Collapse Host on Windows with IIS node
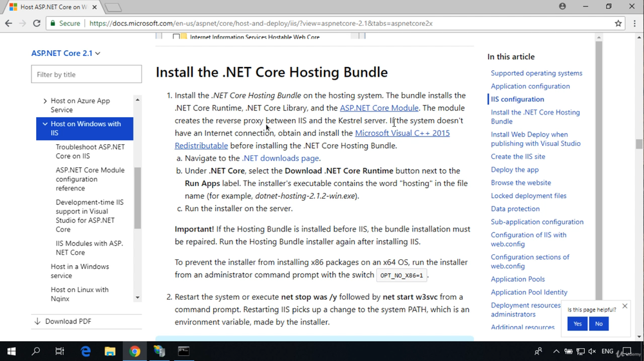Image resolution: width=644 pixels, height=361 pixels. (45, 124)
